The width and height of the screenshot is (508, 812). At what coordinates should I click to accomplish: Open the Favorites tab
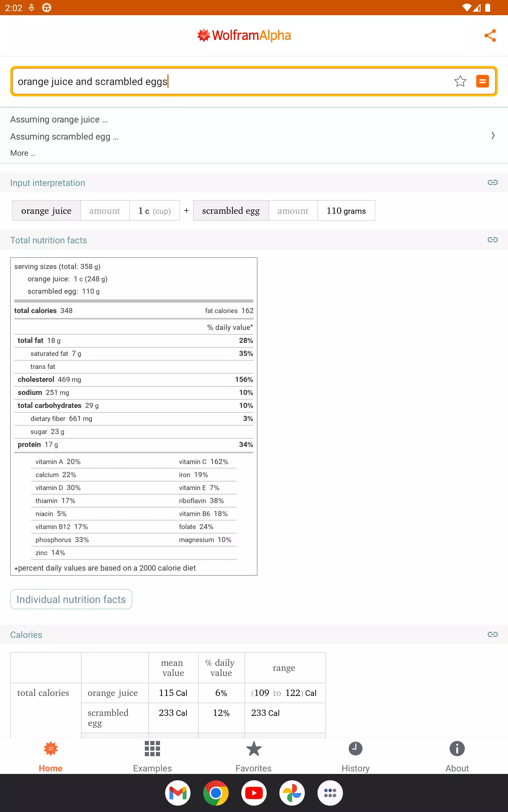(x=254, y=757)
